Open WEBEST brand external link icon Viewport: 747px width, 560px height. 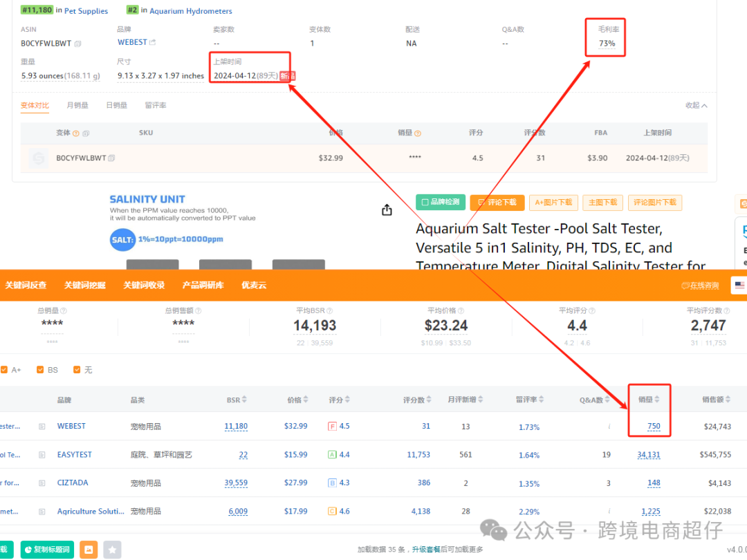tap(153, 42)
